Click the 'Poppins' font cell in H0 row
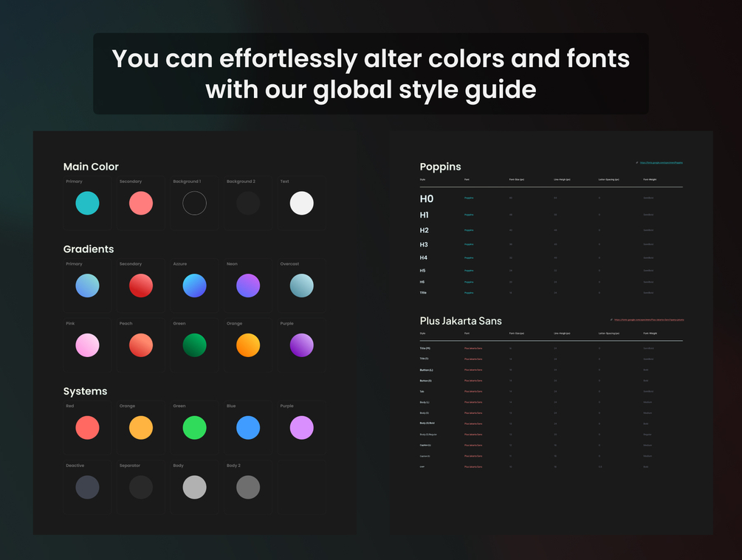 pos(469,198)
